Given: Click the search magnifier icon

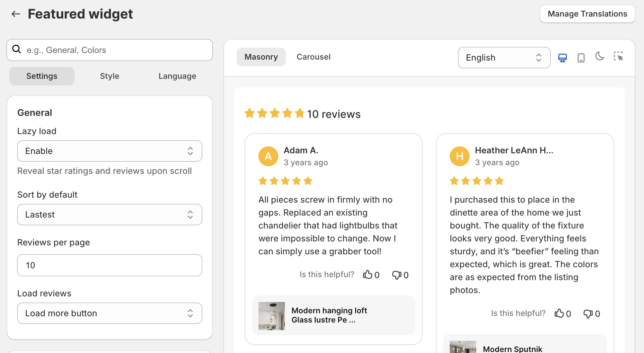Looking at the screenshot, I should pos(17,49).
